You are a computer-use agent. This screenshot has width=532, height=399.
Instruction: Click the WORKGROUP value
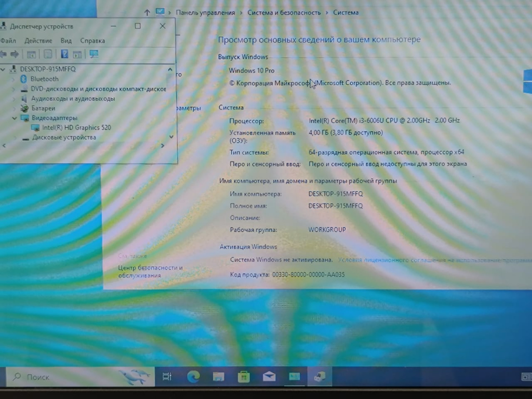point(327,230)
